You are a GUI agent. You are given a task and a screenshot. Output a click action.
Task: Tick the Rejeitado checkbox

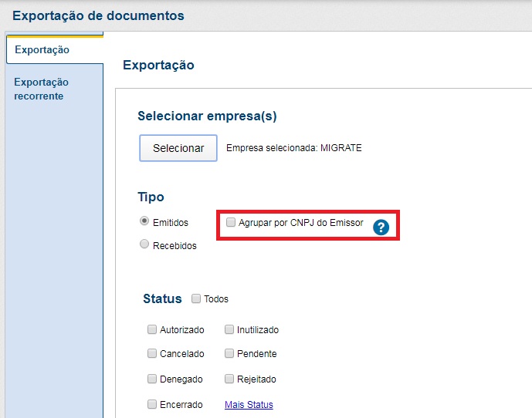click(x=229, y=379)
